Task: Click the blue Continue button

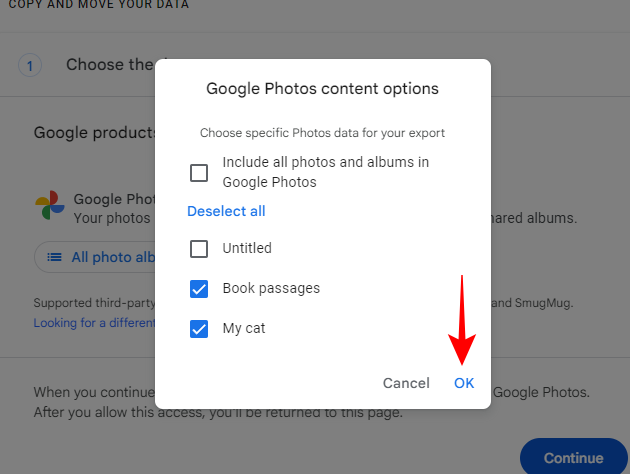Action: coord(573,458)
